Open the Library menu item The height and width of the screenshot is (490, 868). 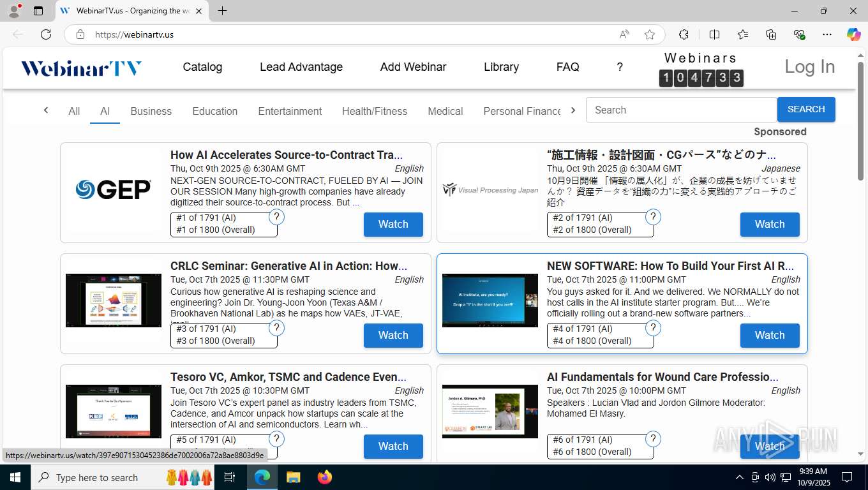point(501,67)
